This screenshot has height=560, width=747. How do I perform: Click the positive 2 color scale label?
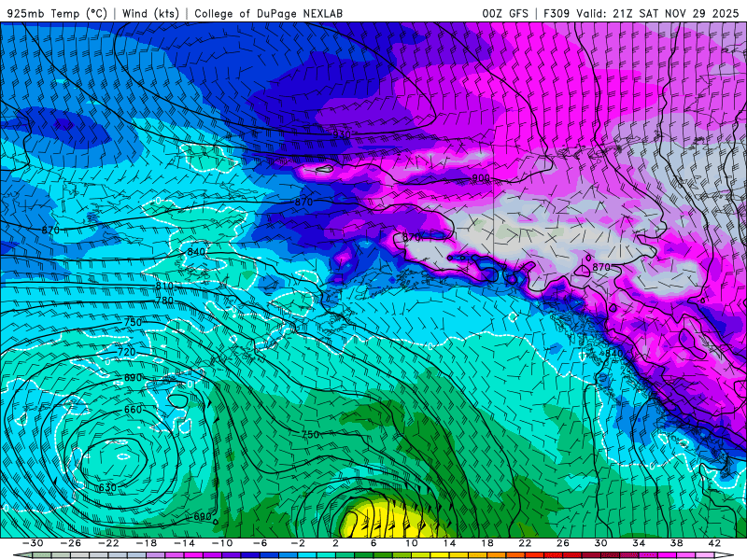click(336, 543)
